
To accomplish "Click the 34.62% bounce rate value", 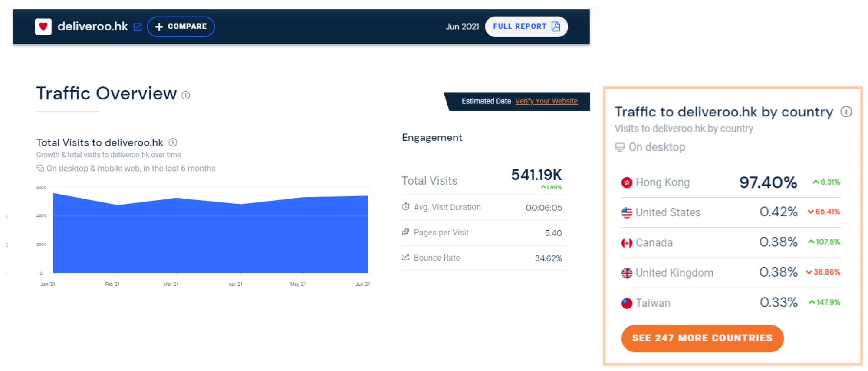I will [549, 258].
